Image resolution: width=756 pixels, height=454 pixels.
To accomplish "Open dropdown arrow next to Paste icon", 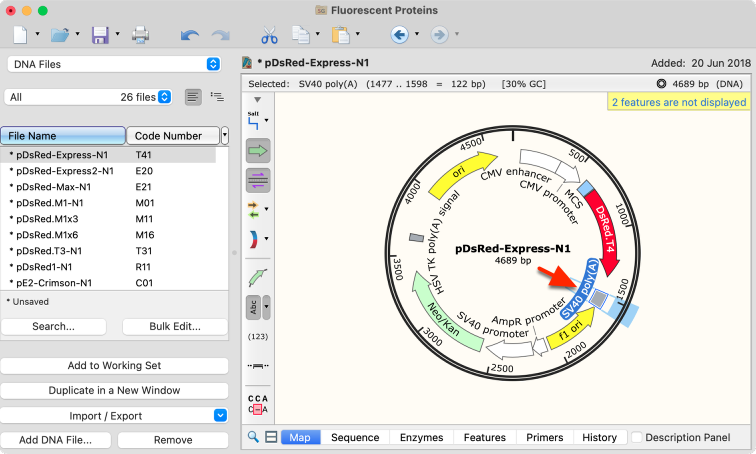I will pos(357,34).
